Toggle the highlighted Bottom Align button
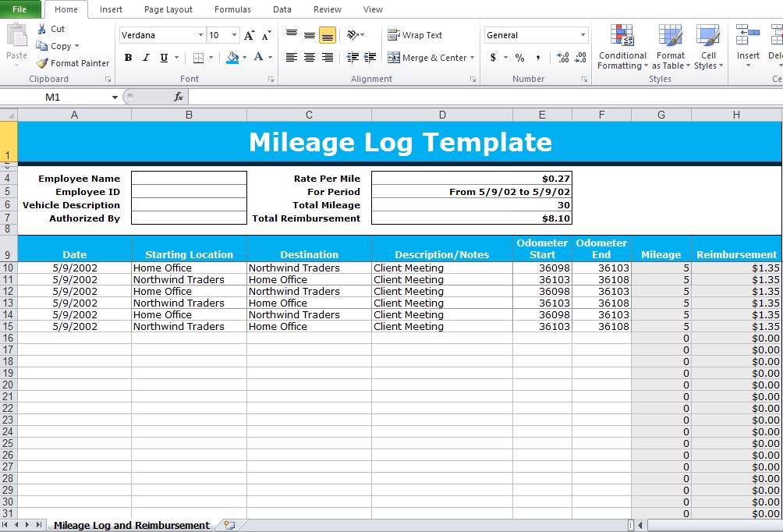Viewport: 783px width, 532px height. [327, 35]
